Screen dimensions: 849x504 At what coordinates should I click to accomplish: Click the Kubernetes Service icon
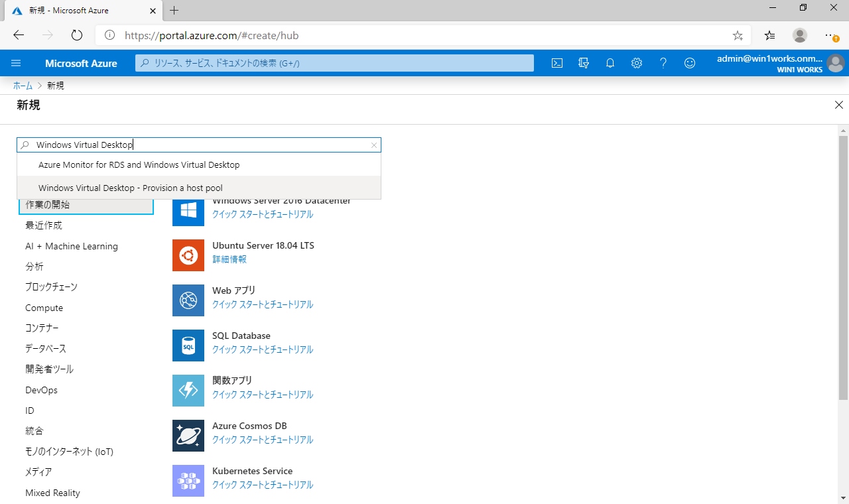tap(188, 481)
